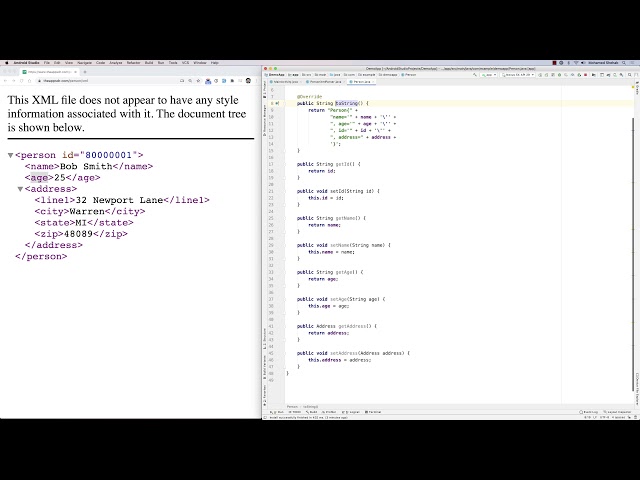The width and height of the screenshot is (640, 480).
Task: Open Search Everywhere magnifier in Android Studio
Action: (629, 75)
